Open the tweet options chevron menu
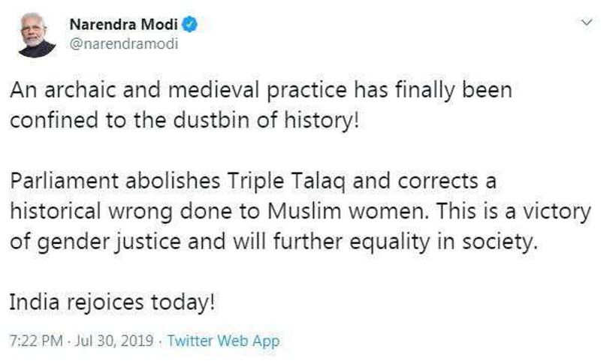 pos(584,25)
